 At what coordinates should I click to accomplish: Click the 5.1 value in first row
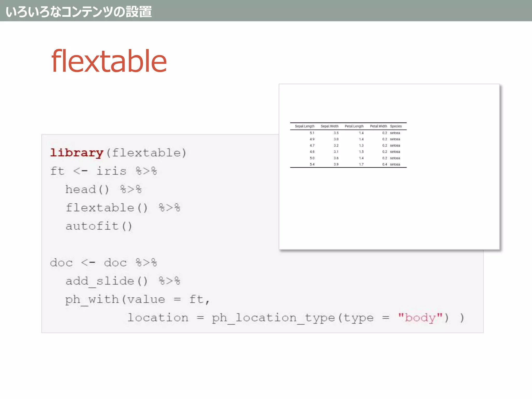click(x=312, y=133)
